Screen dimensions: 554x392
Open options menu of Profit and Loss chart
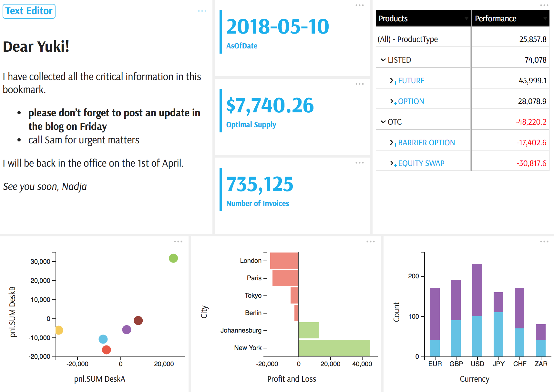pos(371,242)
